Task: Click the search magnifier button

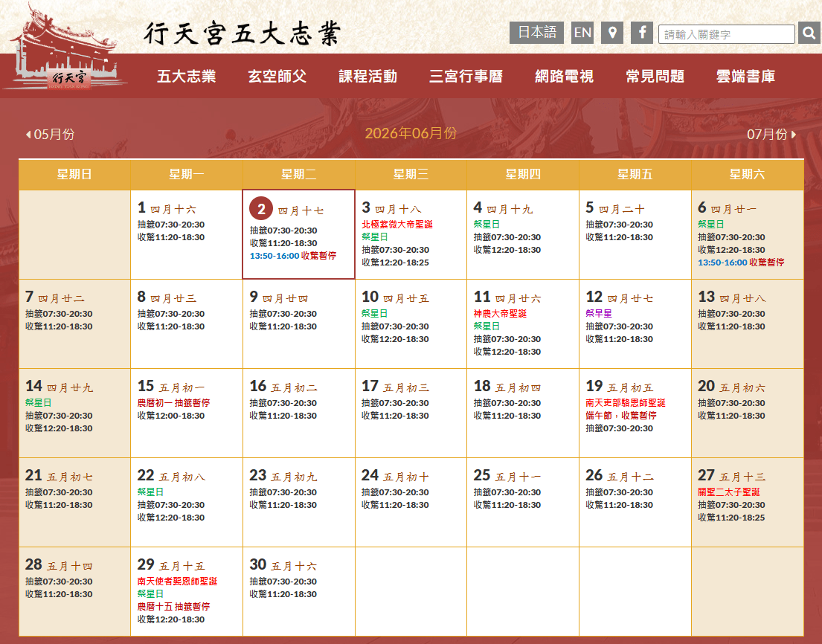Action: coord(809,33)
